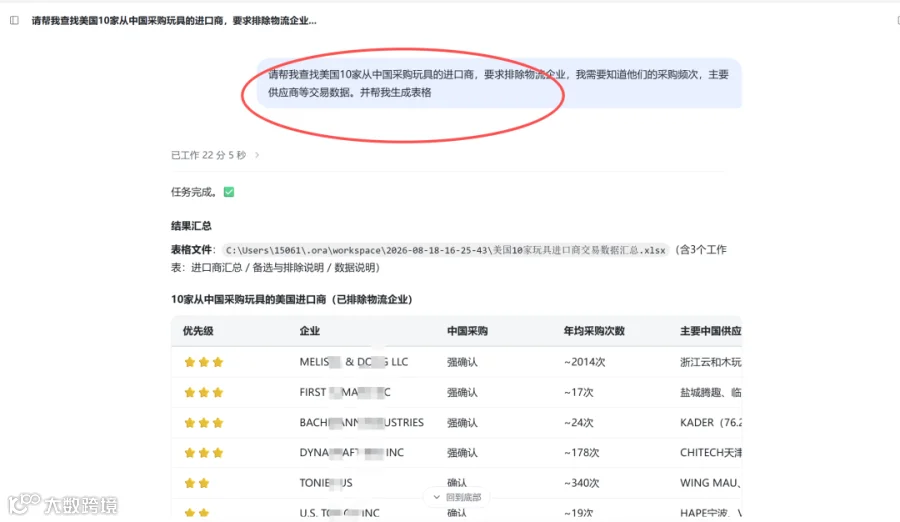Screen dimensions: 900x522
Task: Click the '年均采购次数' column header
Action: point(594,331)
